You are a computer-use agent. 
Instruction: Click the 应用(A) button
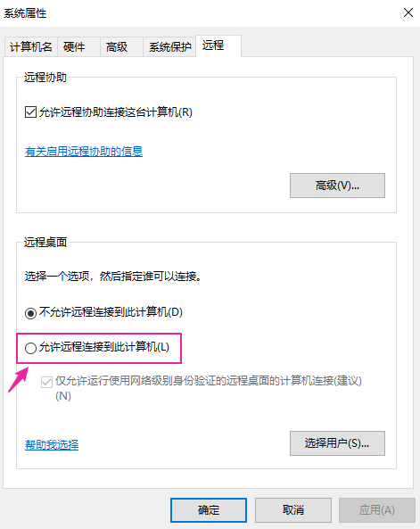point(377,509)
